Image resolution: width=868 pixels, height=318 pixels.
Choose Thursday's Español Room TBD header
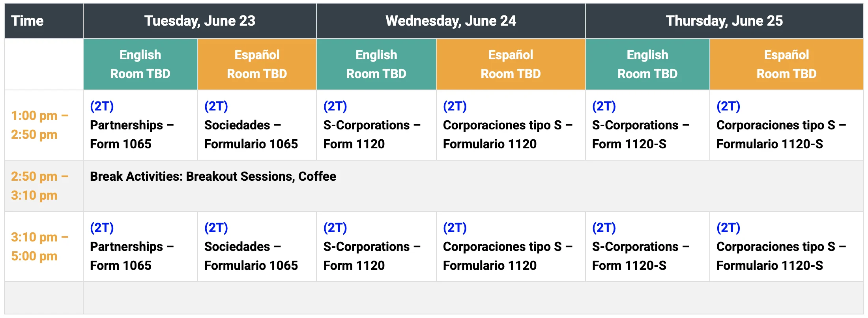(x=786, y=64)
